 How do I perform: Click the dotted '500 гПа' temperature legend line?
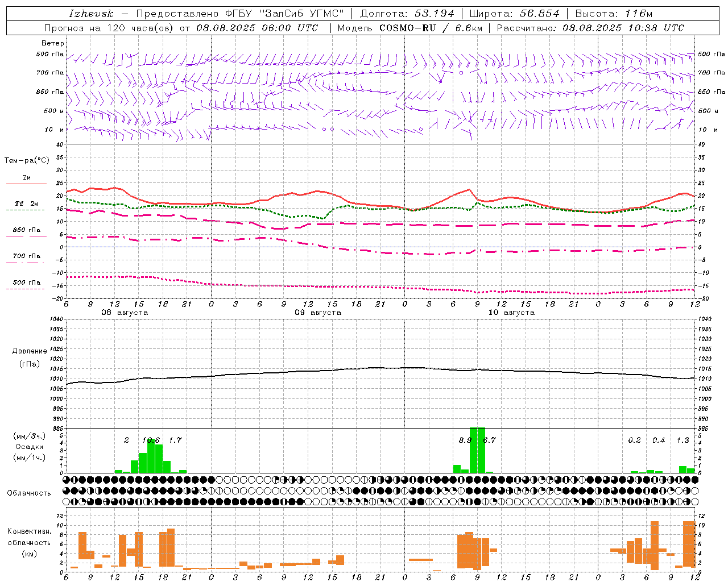26,289
